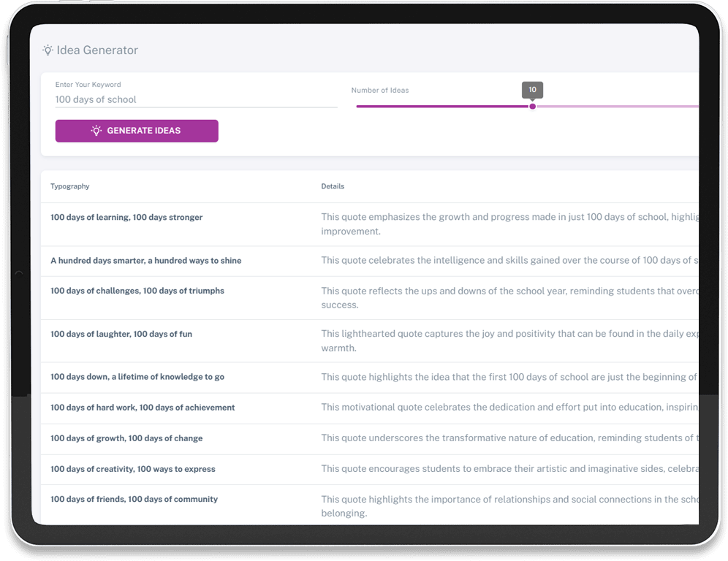Click the Number of Ideas slider handle
The image size is (728, 561).
point(532,107)
